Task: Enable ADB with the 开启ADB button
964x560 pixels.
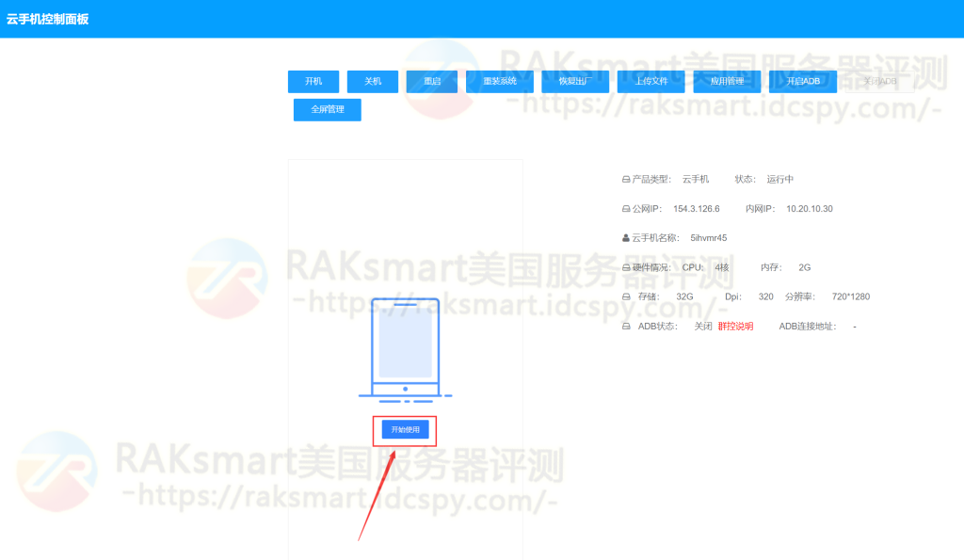Action: click(803, 81)
